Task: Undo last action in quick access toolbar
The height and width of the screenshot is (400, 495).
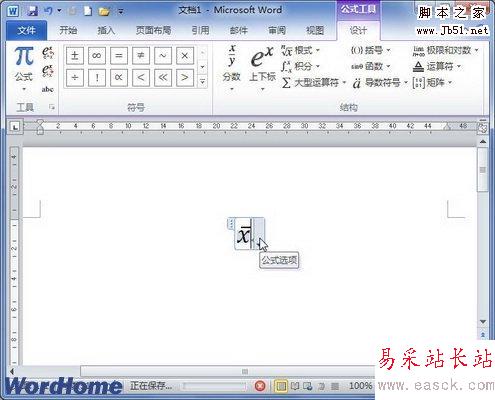Action: 48,11
